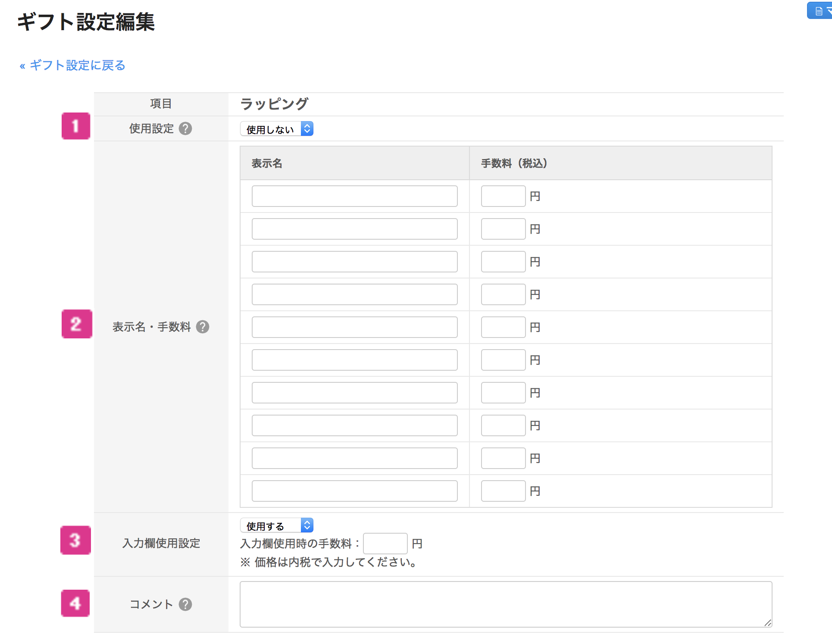The image size is (832, 644).
Task: Click inside the コメント text area
Action: pos(506,604)
